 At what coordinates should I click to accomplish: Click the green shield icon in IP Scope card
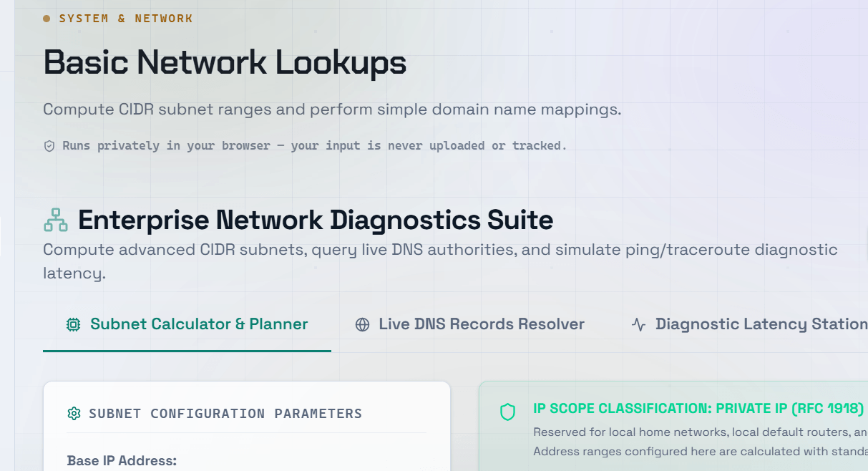click(x=507, y=412)
